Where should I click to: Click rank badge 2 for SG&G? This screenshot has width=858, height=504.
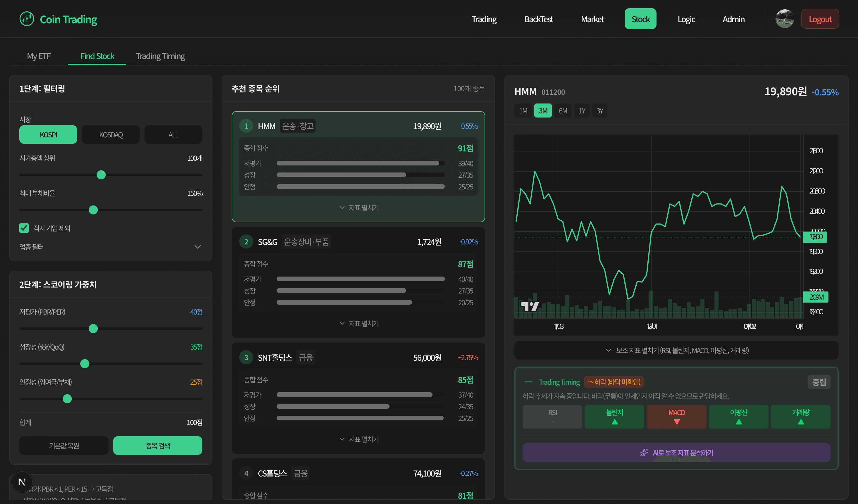246,241
